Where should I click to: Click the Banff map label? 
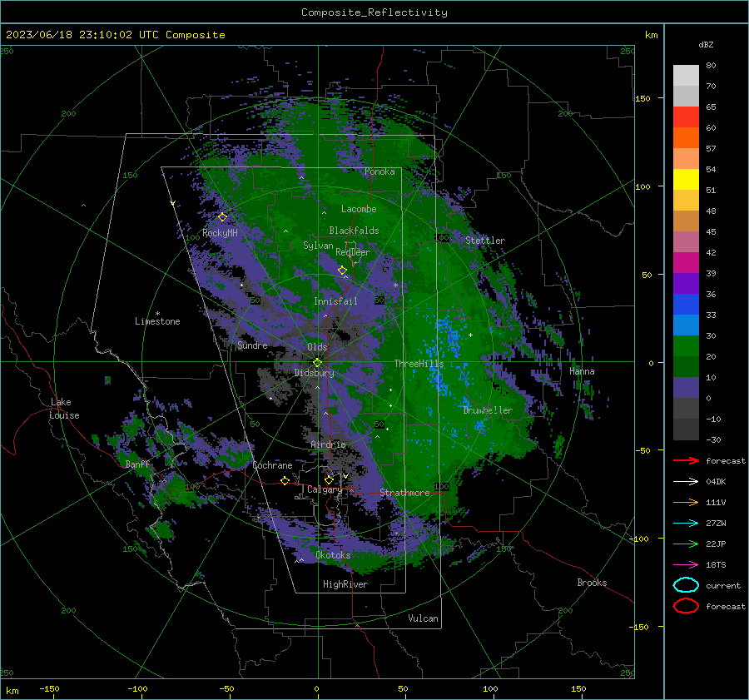coord(137,464)
